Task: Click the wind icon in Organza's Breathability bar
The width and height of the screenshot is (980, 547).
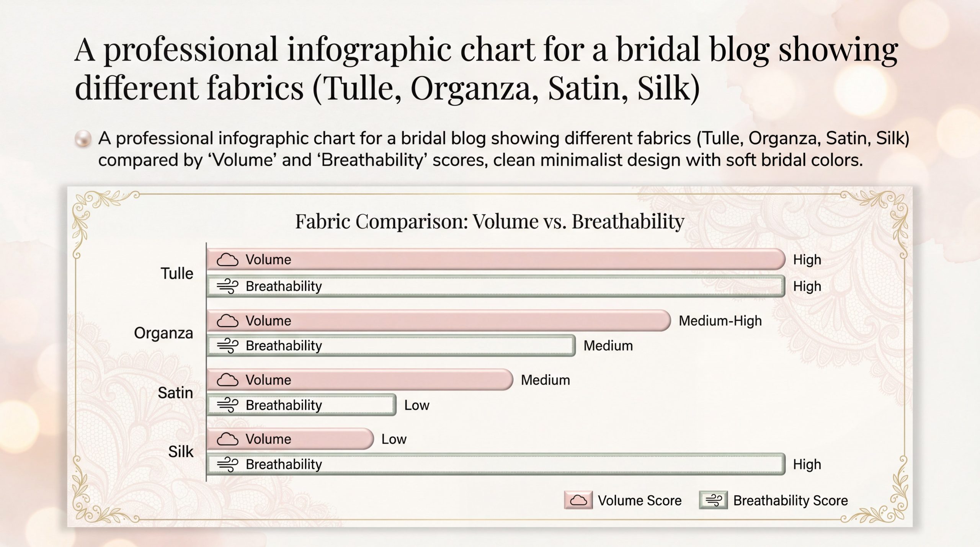Action: click(227, 346)
